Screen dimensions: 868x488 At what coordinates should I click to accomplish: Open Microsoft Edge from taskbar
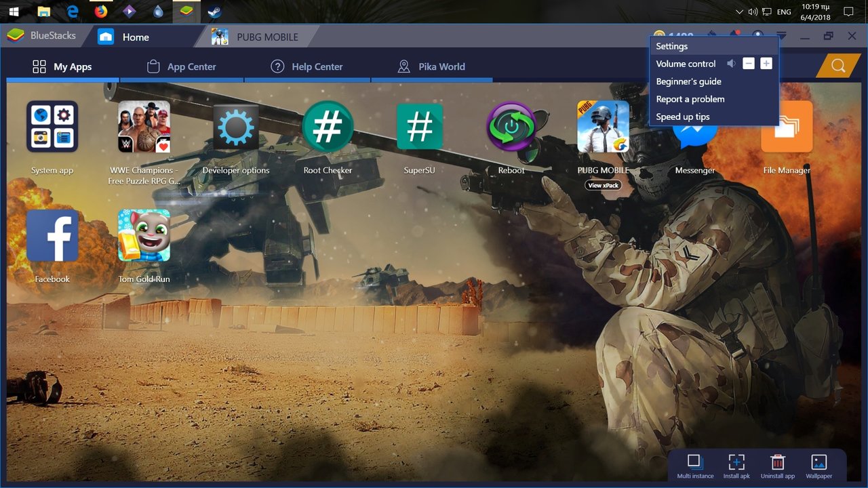point(73,12)
